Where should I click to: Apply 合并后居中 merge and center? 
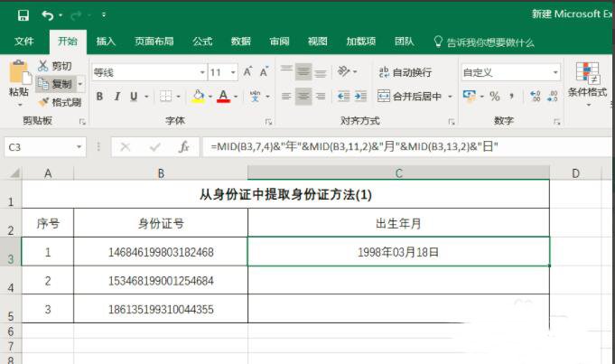click(x=409, y=96)
